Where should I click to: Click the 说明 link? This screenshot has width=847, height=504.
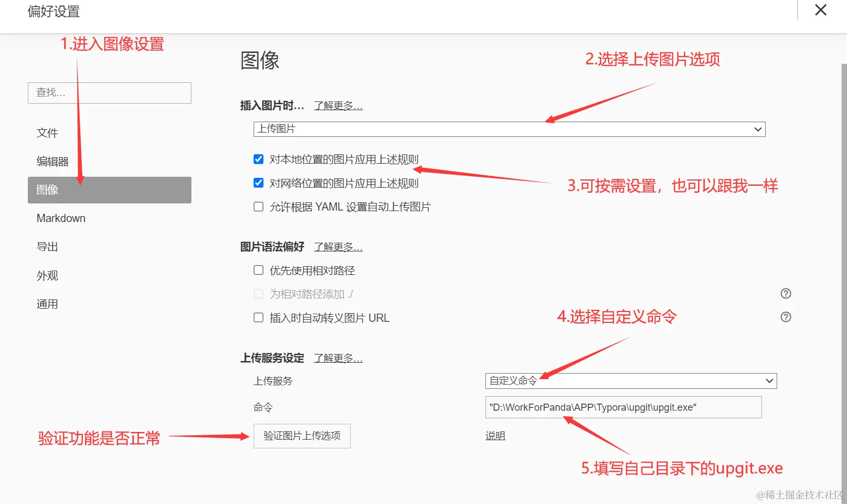click(495, 436)
